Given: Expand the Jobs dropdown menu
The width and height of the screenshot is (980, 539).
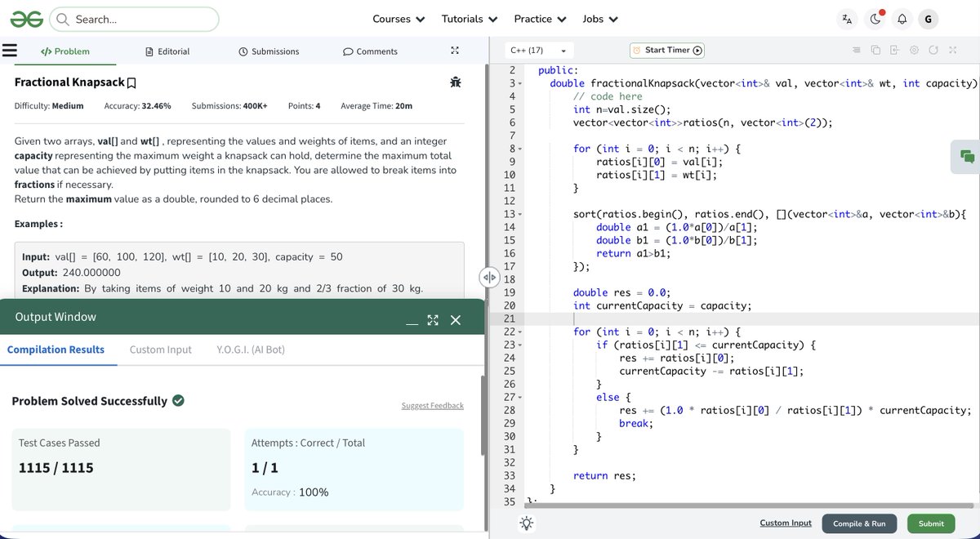Looking at the screenshot, I should pos(600,19).
